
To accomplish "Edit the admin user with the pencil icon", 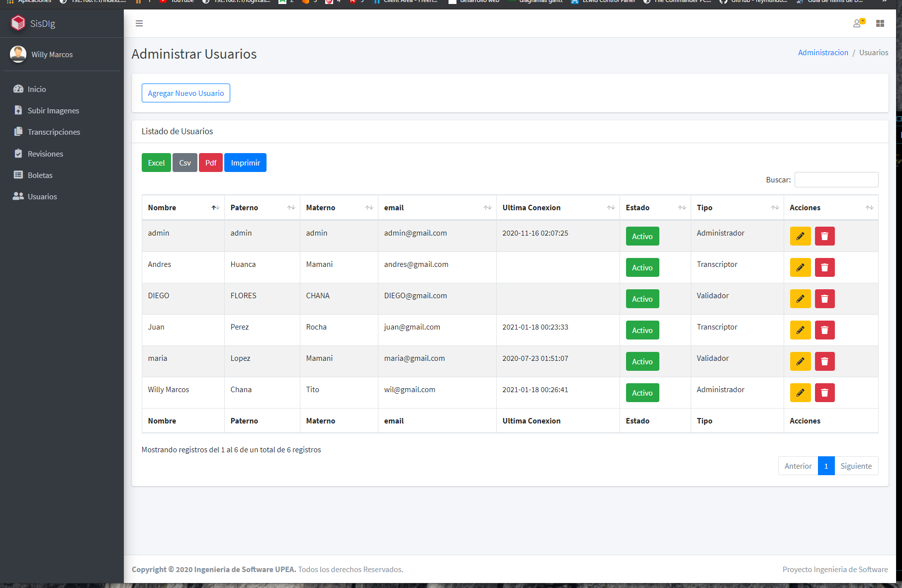I will [x=800, y=236].
